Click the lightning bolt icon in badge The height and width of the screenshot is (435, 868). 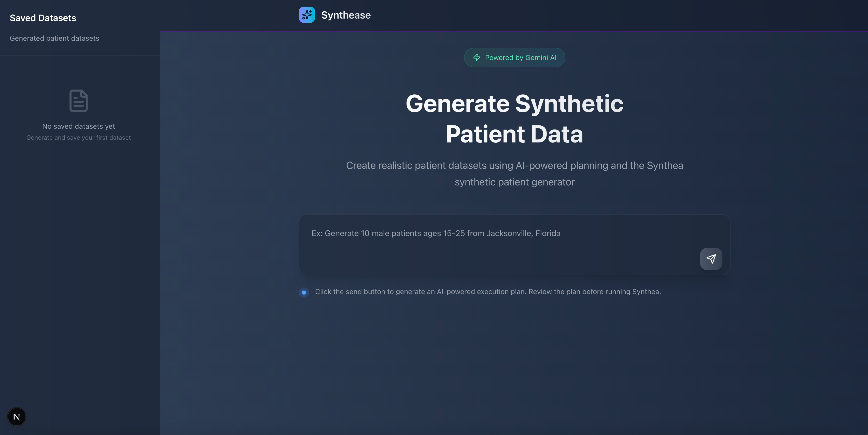[x=477, y=57]
